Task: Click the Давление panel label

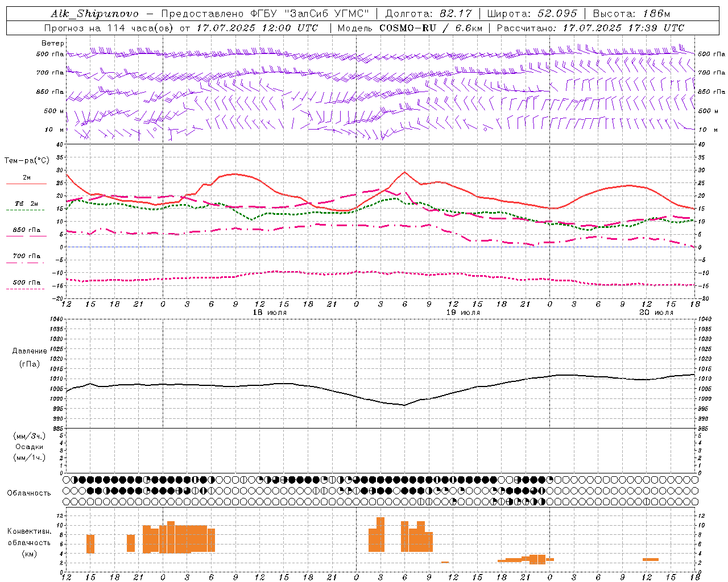Action: [30, 351]
